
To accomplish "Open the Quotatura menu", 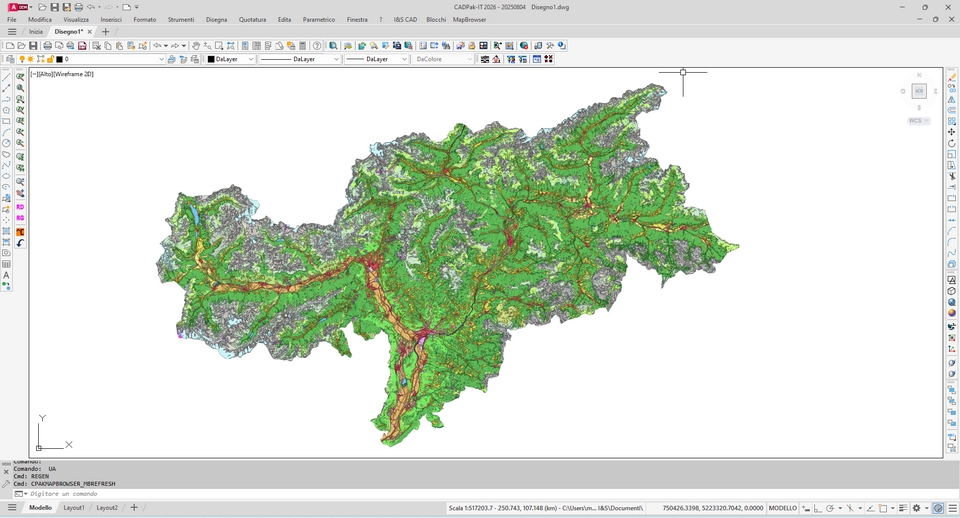I will 252,20.
